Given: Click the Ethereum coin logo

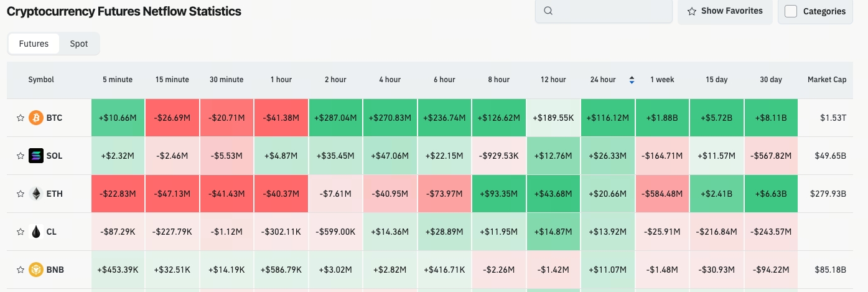Looking at the screenshot, I should 36,194.
